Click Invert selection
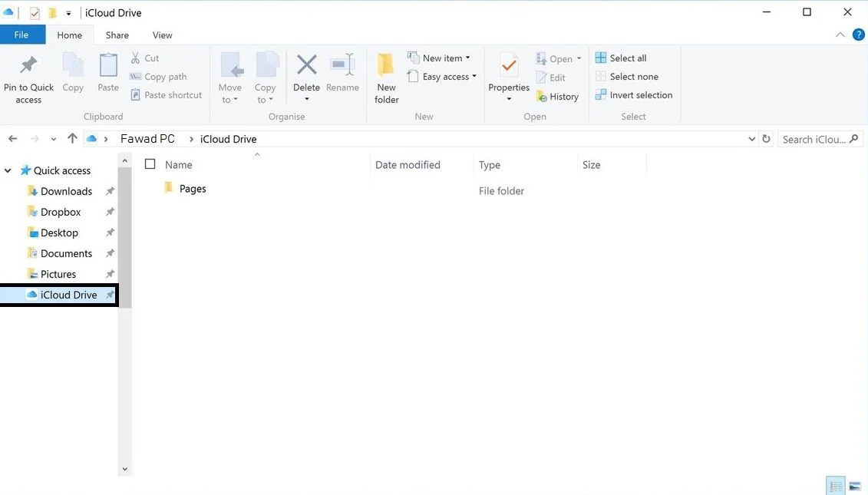This screenshot has width=868, height=495. 634,94
